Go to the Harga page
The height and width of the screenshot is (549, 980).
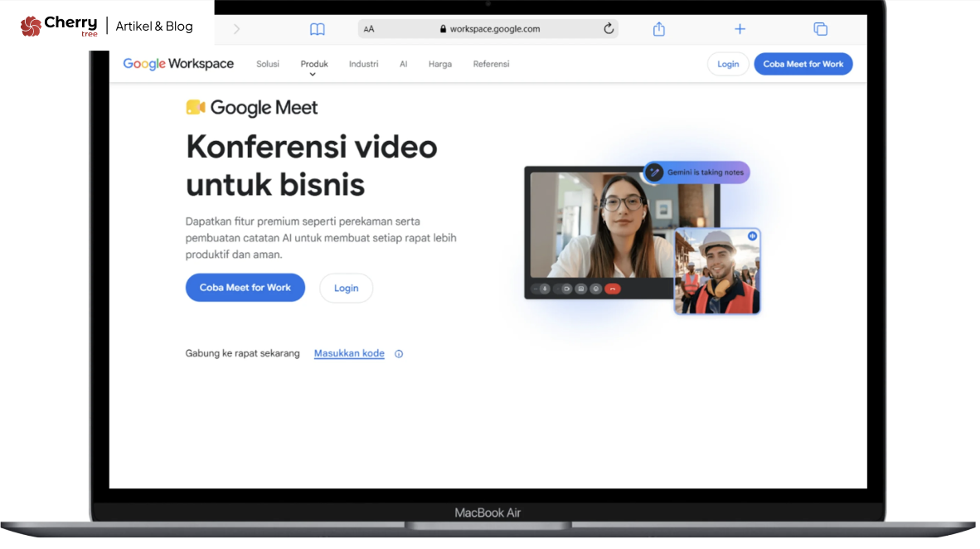point(440,64)
